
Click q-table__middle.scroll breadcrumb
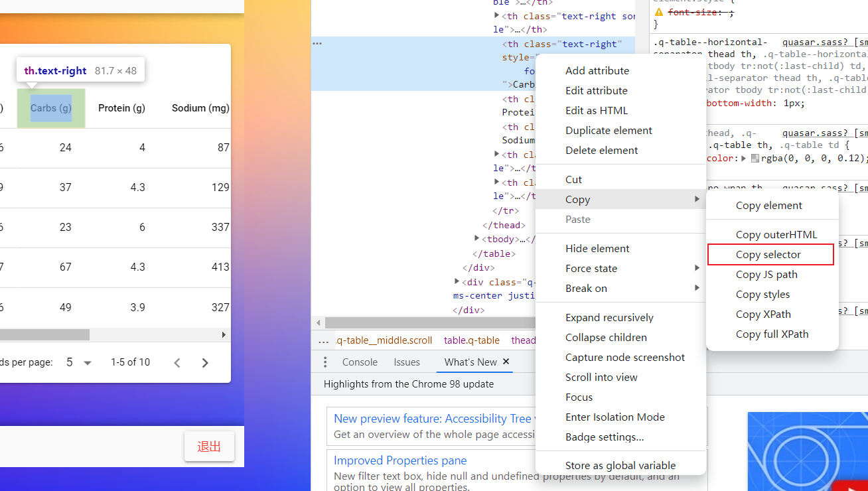384,341
